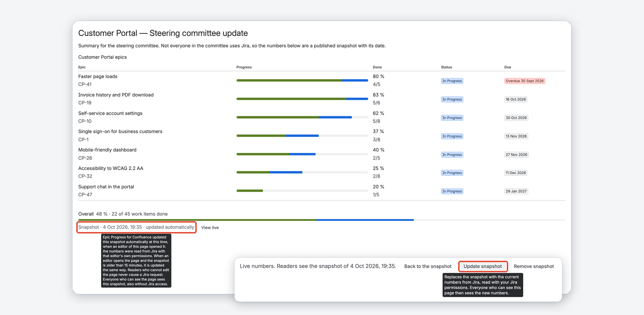Click the Faster page loads progress bar

point(302,80)
